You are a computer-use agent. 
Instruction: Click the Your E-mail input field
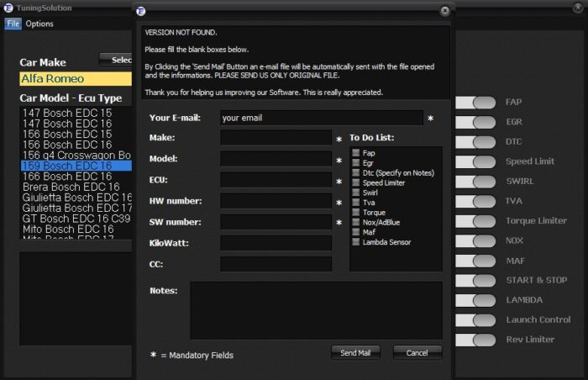pyautogui.click(x=322, y=118)
